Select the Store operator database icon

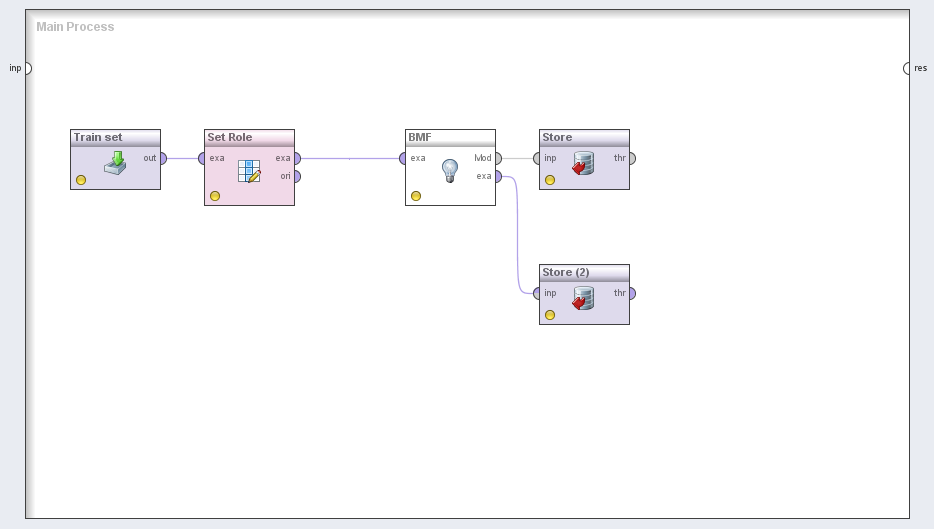583,163
